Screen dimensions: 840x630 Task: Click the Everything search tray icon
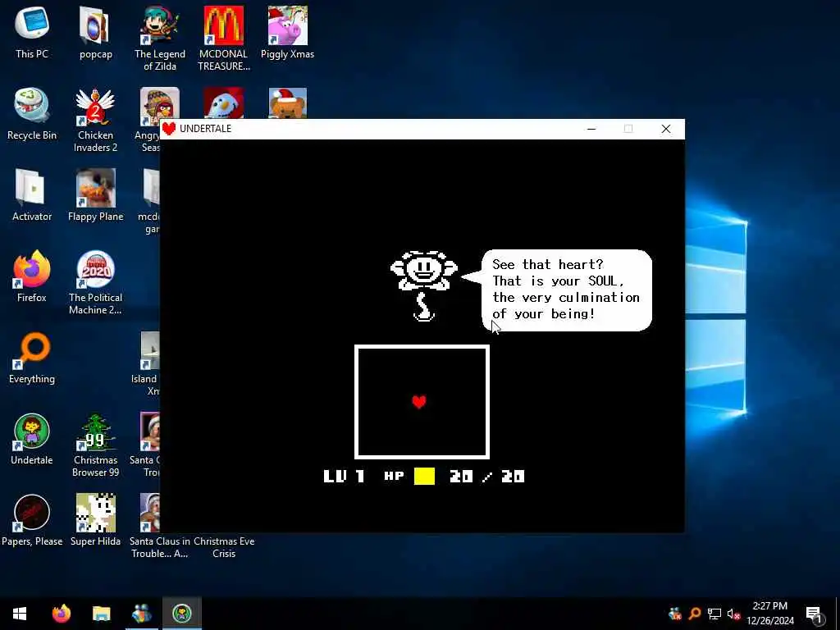[x=695, y=614]
